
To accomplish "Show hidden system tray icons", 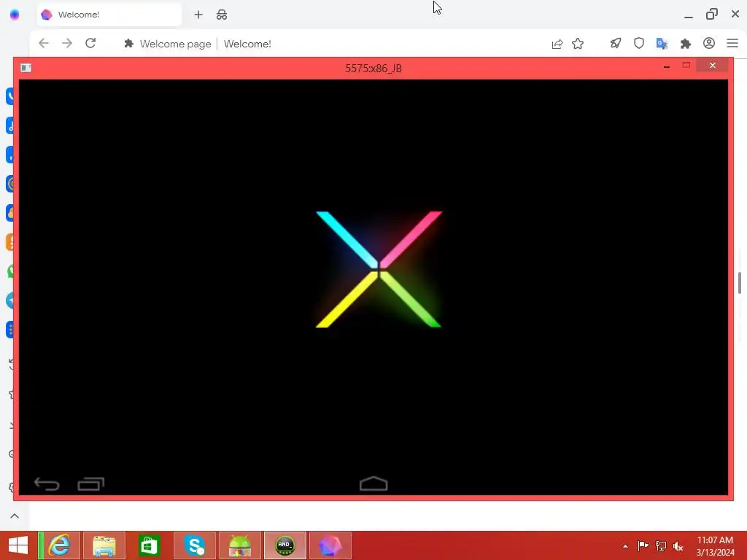I will pos(625,546).
